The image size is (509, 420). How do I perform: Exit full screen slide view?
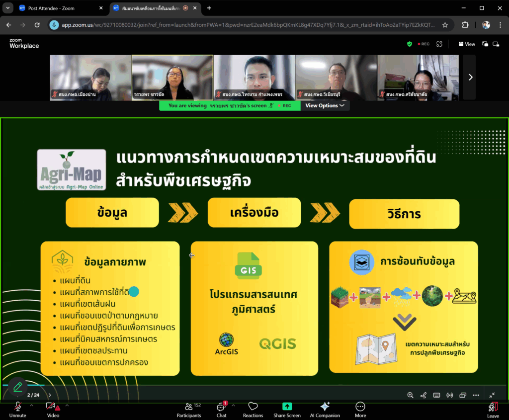(x=492, y=395)
